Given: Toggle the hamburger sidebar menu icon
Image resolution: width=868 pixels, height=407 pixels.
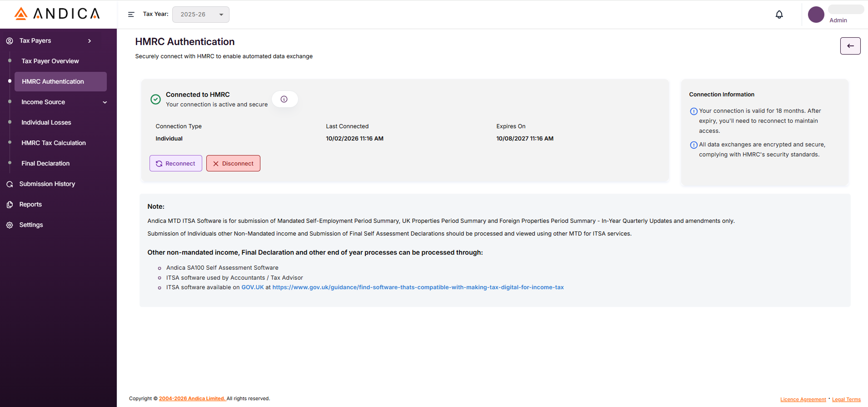Looking at the screenshot, I should pos(131,15).
